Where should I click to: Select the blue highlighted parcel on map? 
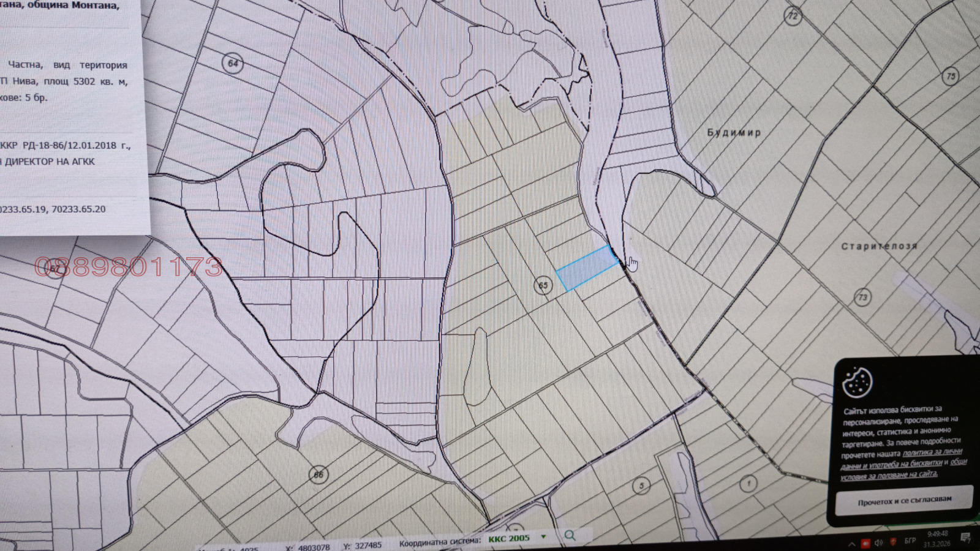[x=586, y=268]
